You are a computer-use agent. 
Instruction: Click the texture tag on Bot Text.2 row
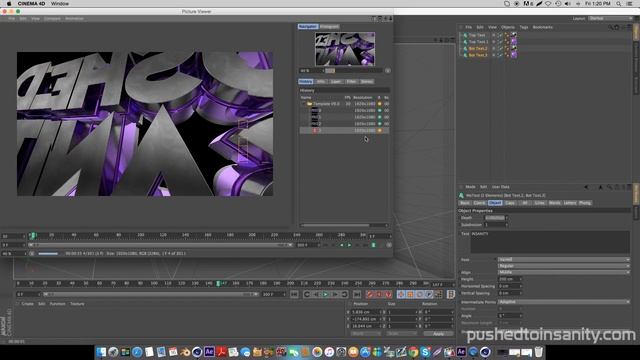(514, 48)
